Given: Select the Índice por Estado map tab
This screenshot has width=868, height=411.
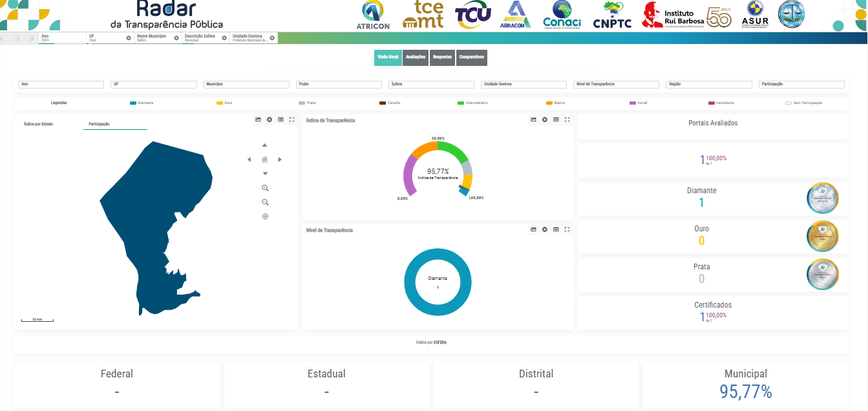Looking at the screenshot, I should 38,123.
